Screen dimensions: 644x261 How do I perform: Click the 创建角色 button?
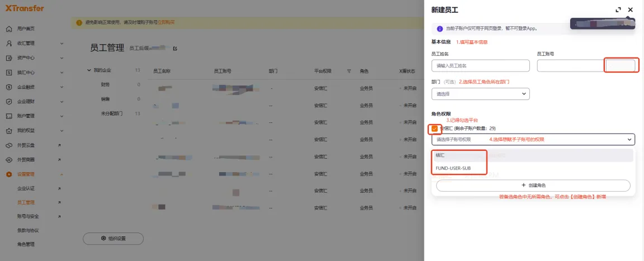[x=533, y=186]
